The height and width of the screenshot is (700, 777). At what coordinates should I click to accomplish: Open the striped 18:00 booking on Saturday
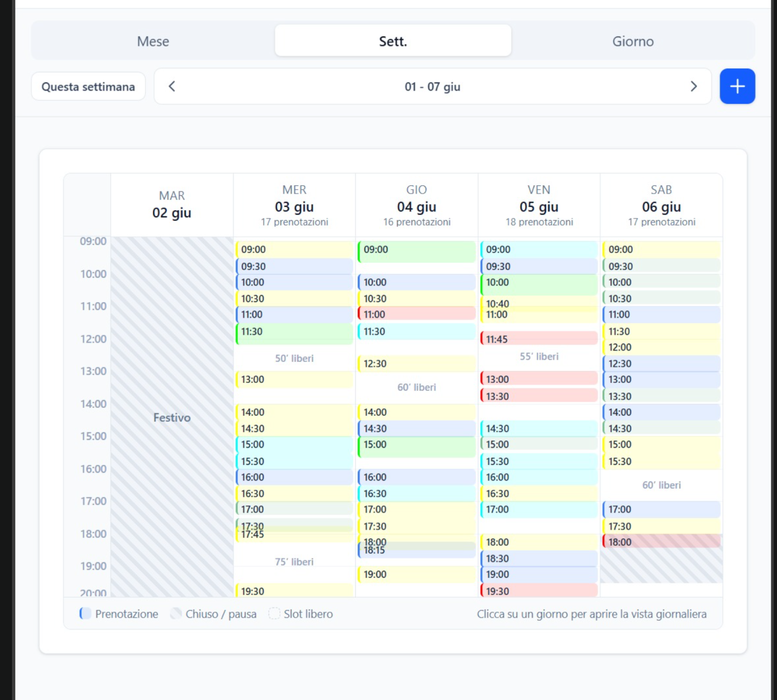(x=661, y=541)
